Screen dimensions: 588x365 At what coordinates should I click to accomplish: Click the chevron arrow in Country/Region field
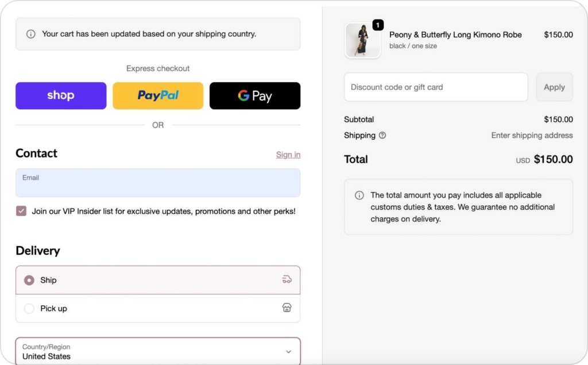point(288,352)
